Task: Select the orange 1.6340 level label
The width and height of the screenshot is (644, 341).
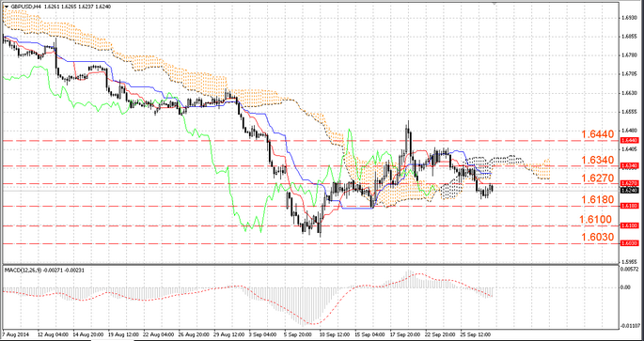Action: [597, 160]
